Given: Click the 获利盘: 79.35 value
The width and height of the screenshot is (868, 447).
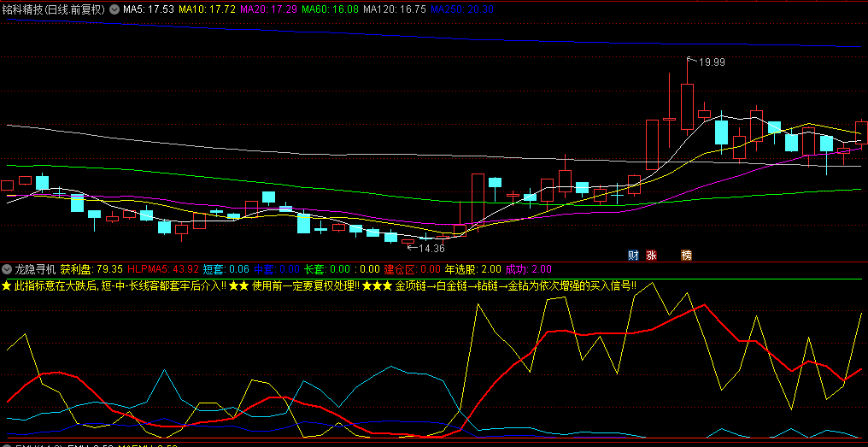Looking at the screenshot, I should pos(91,270).
